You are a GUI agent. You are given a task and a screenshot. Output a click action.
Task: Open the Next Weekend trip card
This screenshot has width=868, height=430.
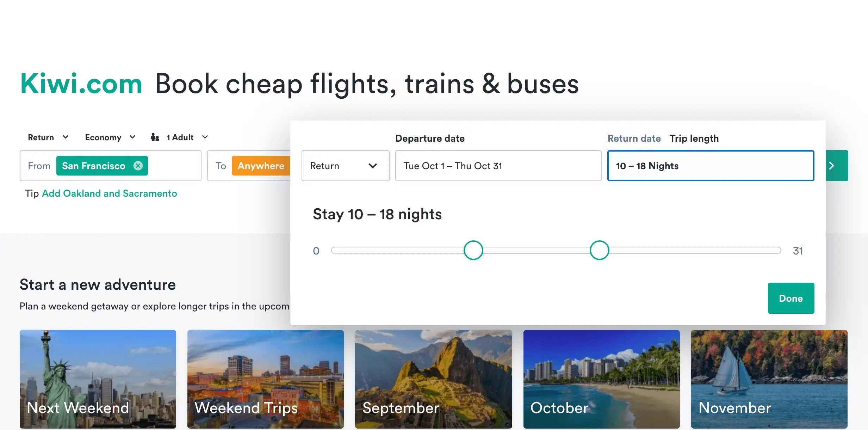click(x=98, y=379)
